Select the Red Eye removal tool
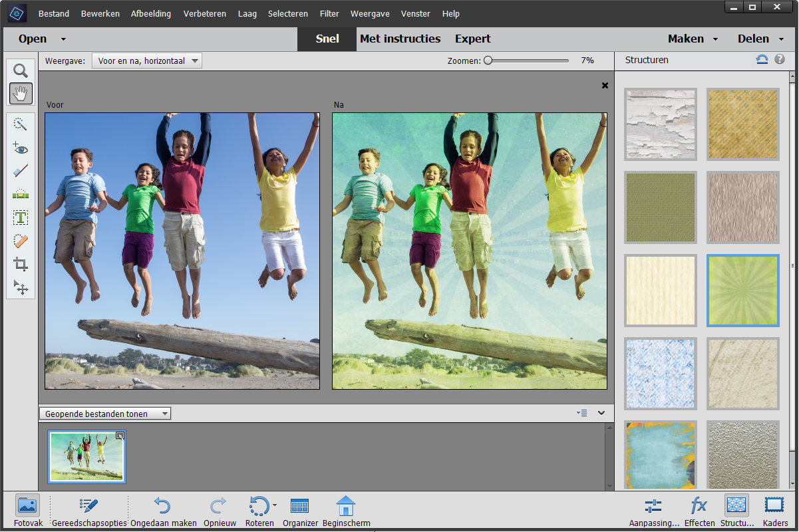The width and height of the screenshot is (799, 532). click(x=21, y=148)
